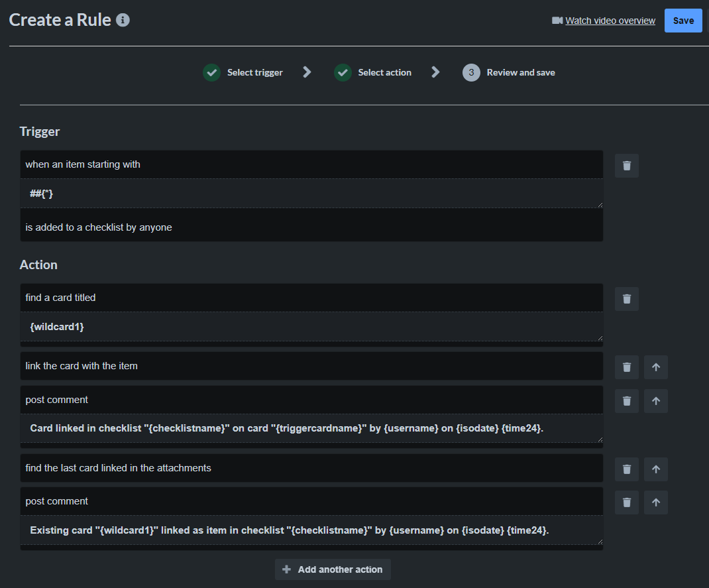This screenshot has height=588, width=709.
Task: Click the info icon beside Create a Rule
Action: tap(123, 20)
